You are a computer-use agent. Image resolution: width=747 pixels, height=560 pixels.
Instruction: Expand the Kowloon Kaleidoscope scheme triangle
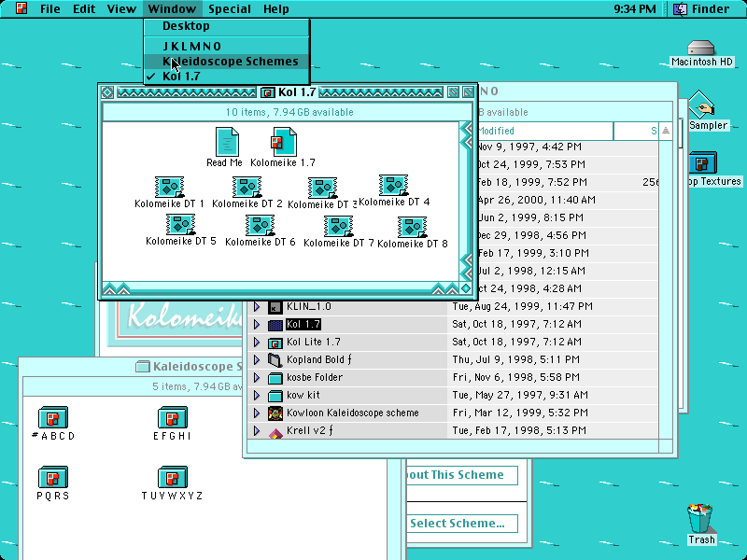(x=257, y=413)
